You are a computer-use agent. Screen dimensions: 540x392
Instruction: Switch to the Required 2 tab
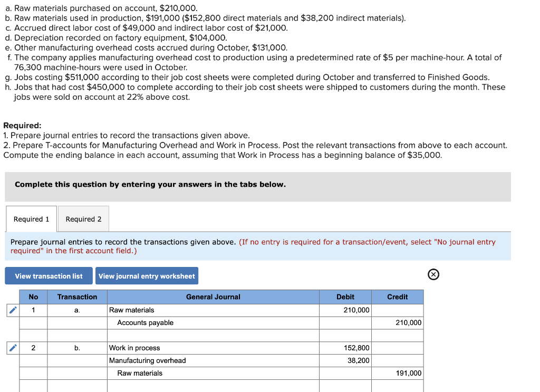(x=82, y=218)
